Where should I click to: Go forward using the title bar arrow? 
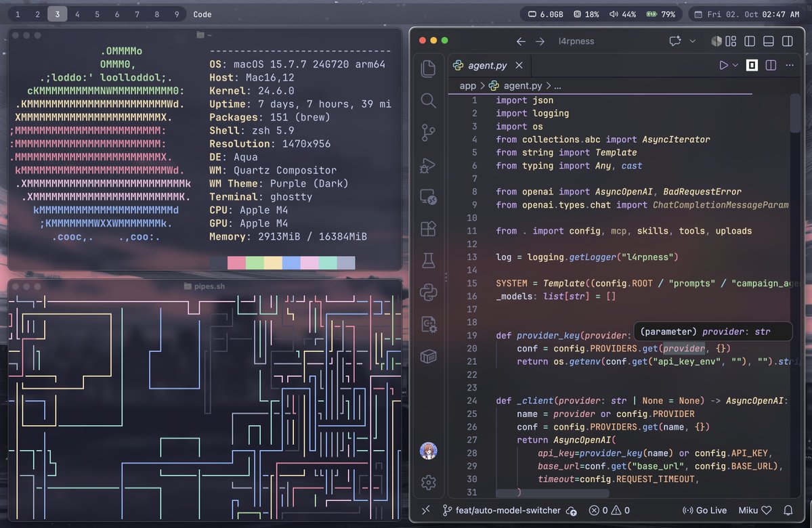coord(540,41)
